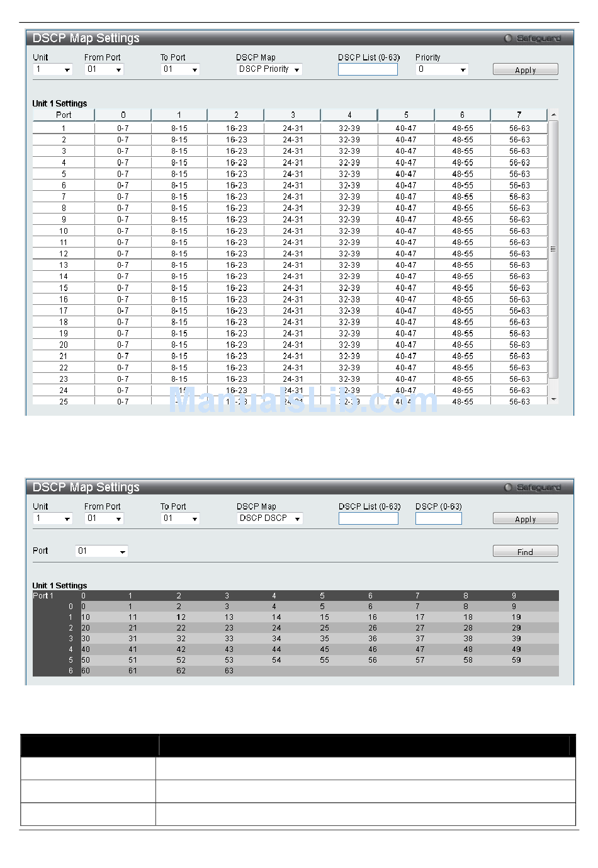Viewport: 598px width, 868px height.
Task: Click DSCP value 35 in the lower table
Action: (x=324, y=639)
